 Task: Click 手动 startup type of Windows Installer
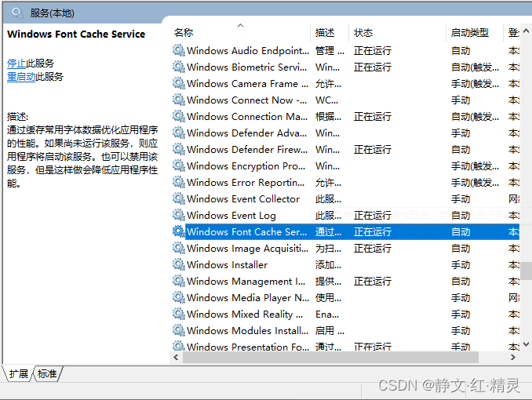click(461, 264)
